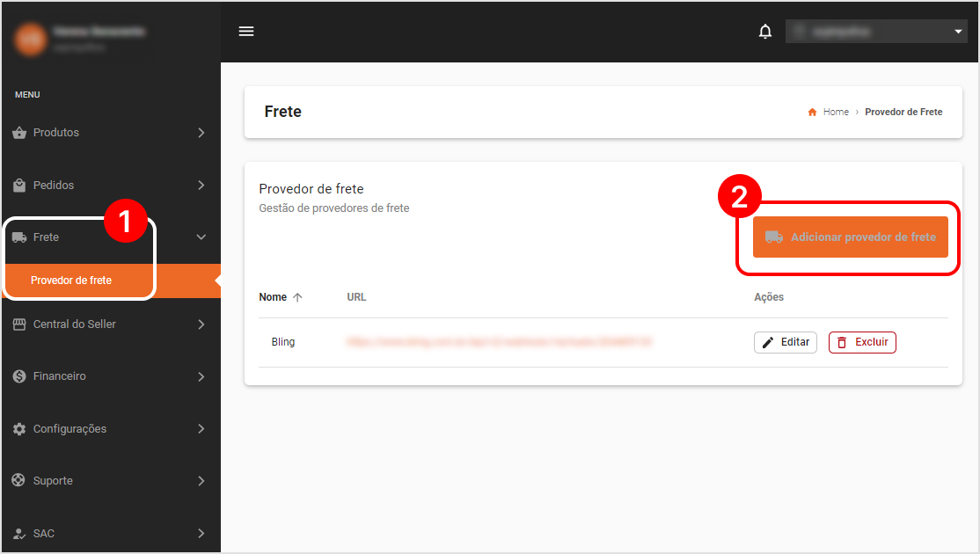Expand the Financeiro menu chevron
Viewport: 980px width, 554px height.
pyautogui.click(x=201, y=376)
